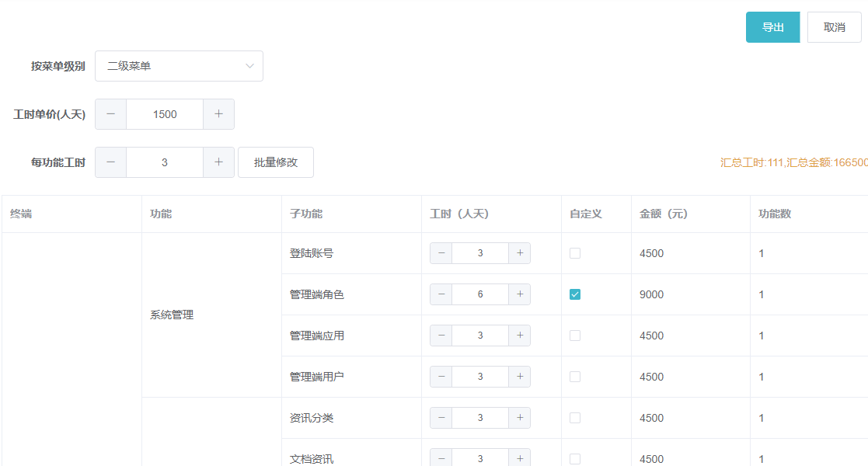Increase hours for 资讯分类 row
The width and height of the screenshot is (868, 466).
click(520, 418)
